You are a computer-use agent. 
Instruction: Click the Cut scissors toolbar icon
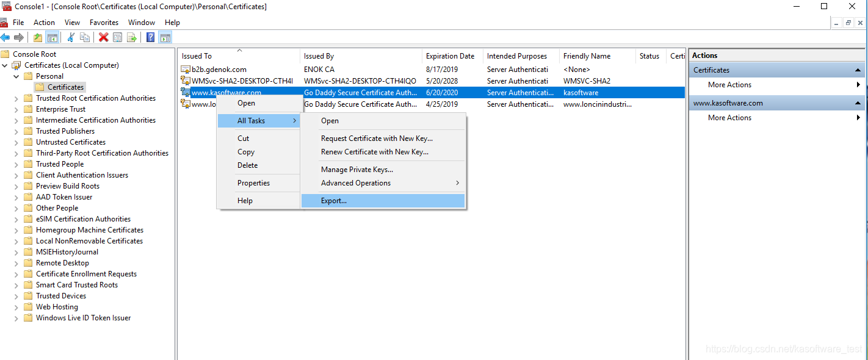[x=70, y=38]
